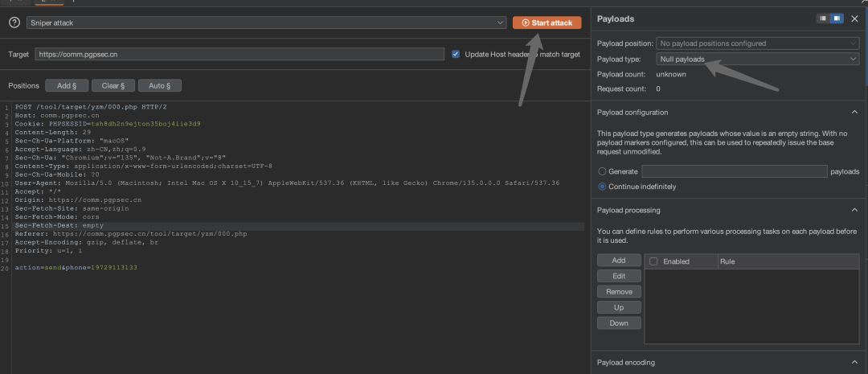Select Continue indefinitely radio button
This screenshot has height=374, width=868.
[602, 187]
